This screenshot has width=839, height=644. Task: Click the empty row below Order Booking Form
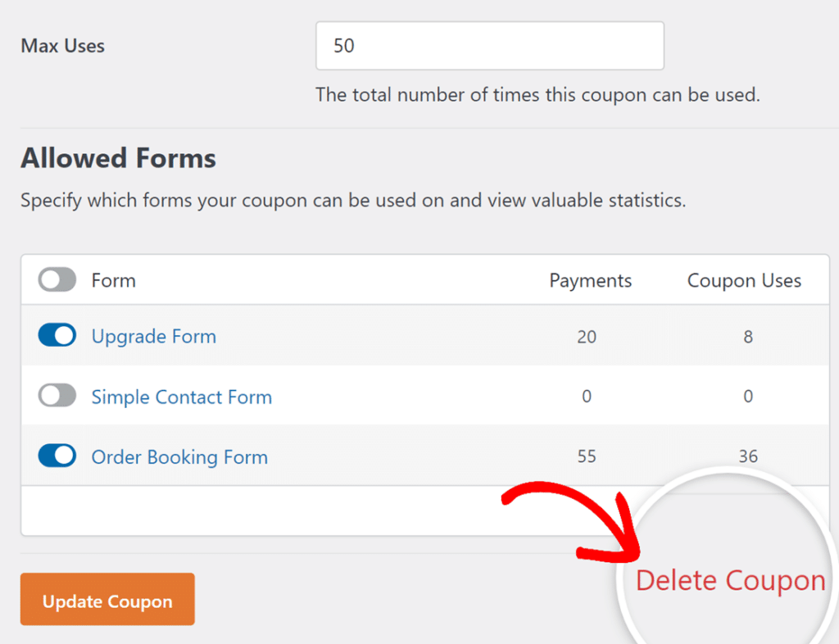287,510
